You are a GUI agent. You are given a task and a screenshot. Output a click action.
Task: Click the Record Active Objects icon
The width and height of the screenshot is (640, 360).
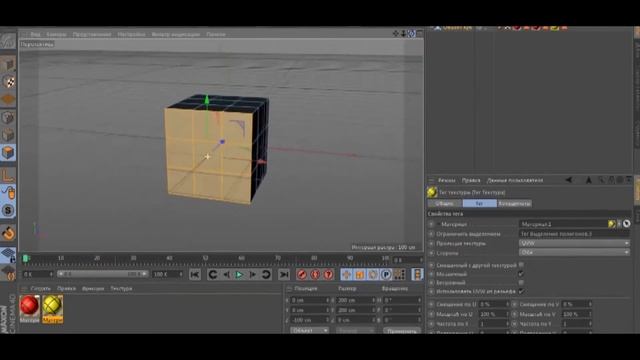pyautogui.click(x=302, y=275)
